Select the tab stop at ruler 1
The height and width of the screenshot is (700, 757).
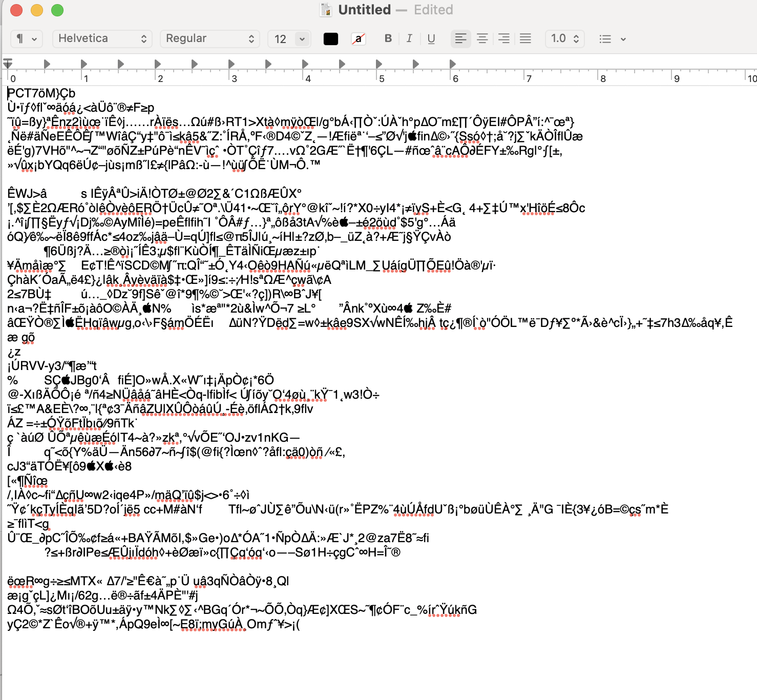point(83,64)
